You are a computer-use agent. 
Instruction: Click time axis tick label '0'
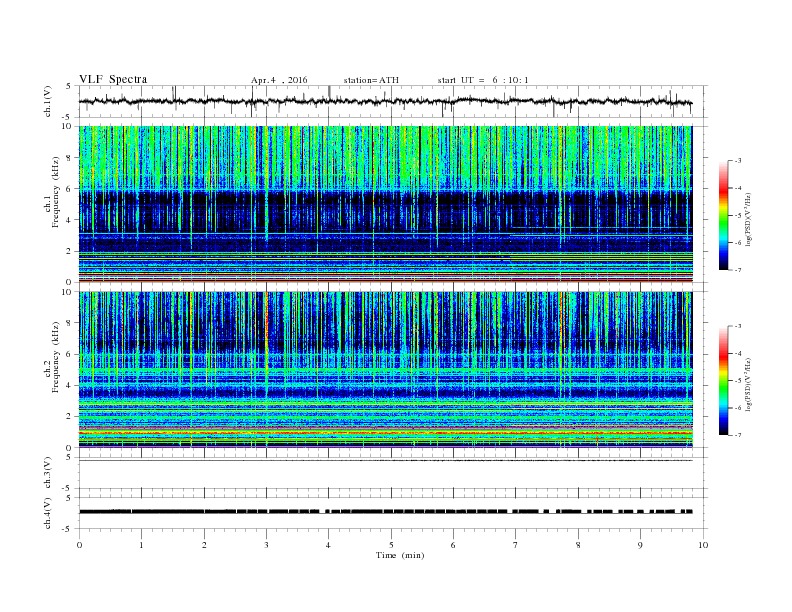tap(79, 545)
